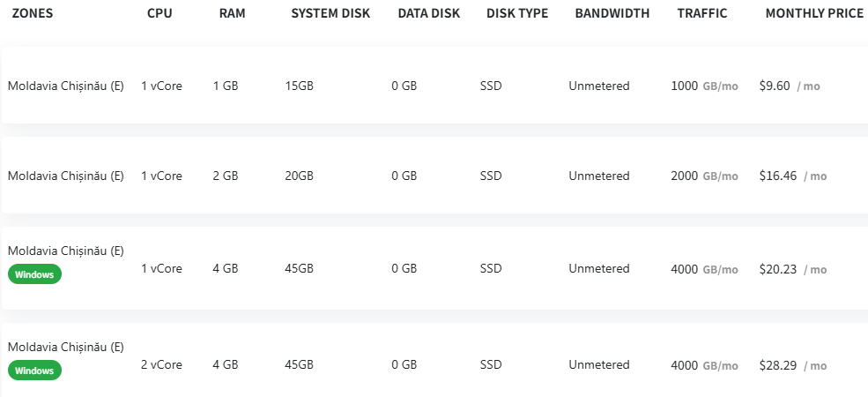Click the DATA DISK column header

coord(428,13)
